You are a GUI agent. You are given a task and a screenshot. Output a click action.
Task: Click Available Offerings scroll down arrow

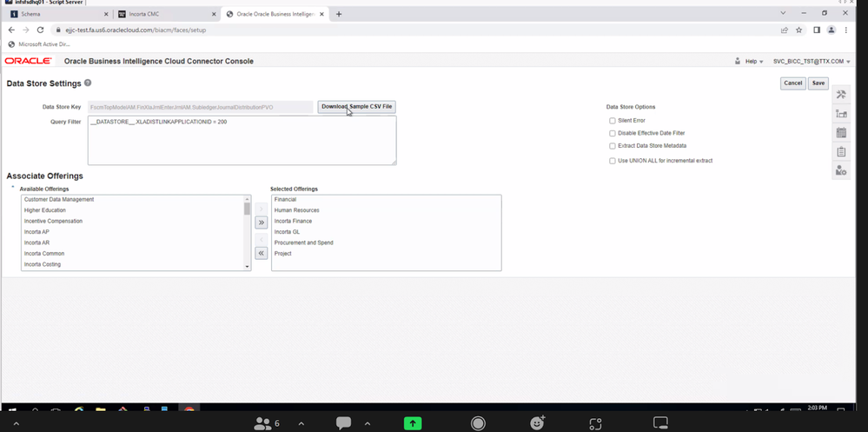[247, 266]
